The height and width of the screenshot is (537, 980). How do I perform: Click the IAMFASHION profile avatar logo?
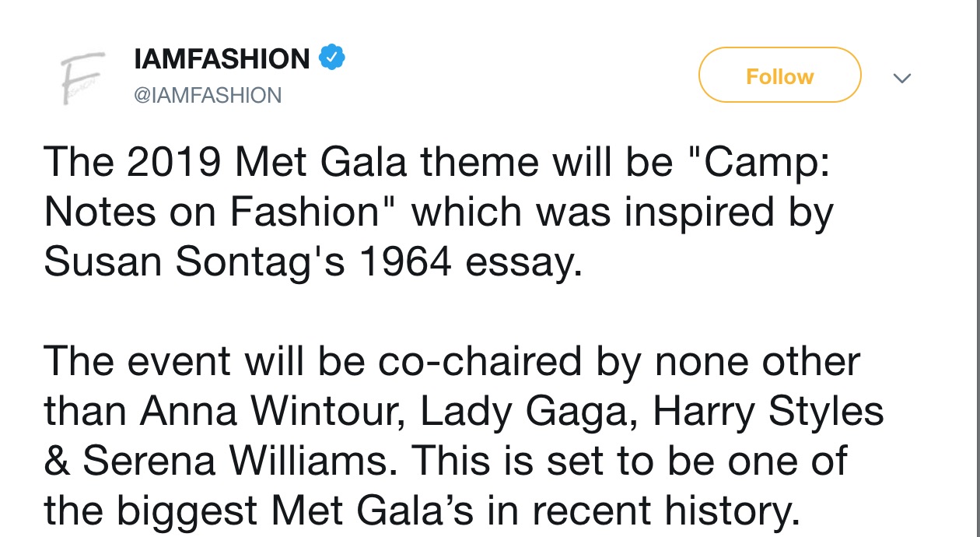pos(83,76)
